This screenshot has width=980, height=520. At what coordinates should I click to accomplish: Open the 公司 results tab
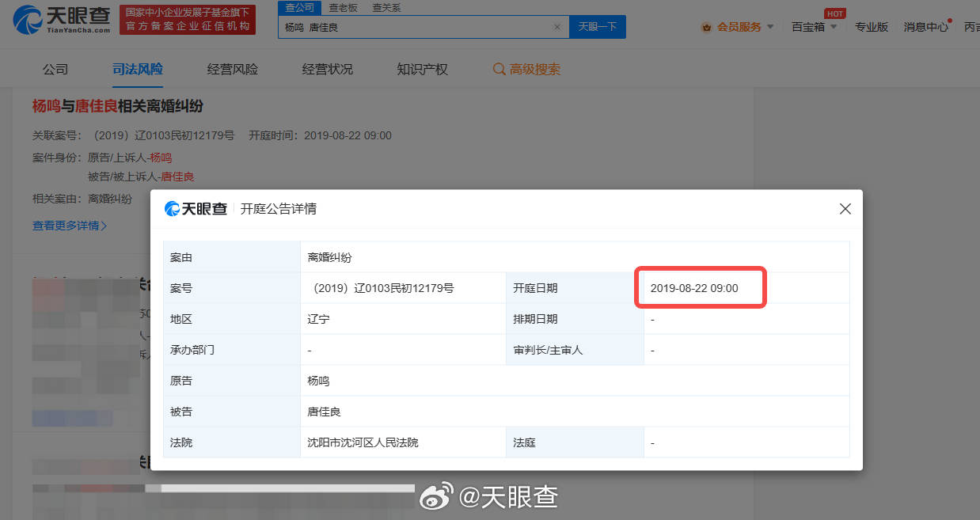[x=55, y=70]
